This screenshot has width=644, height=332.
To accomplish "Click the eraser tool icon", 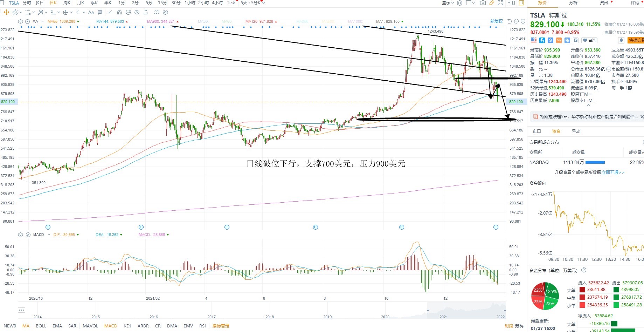I will (x=111, y=12).
